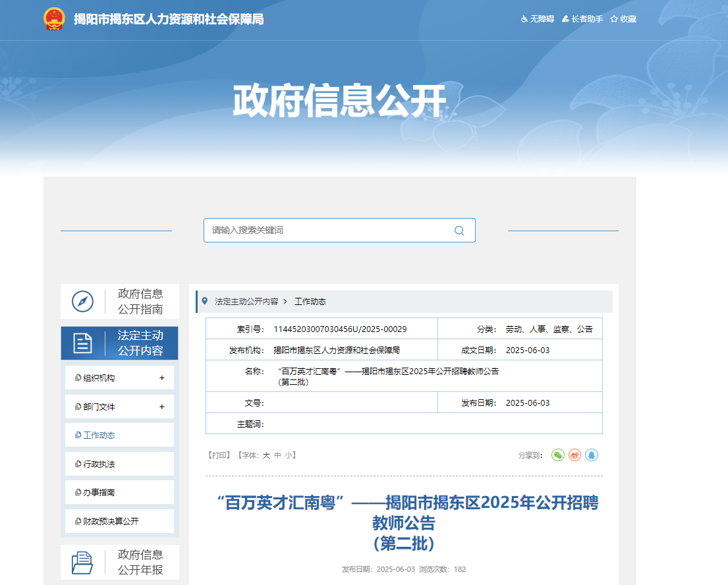
Task: Open 办事指南 sidebar item
Action: (120, 492)
